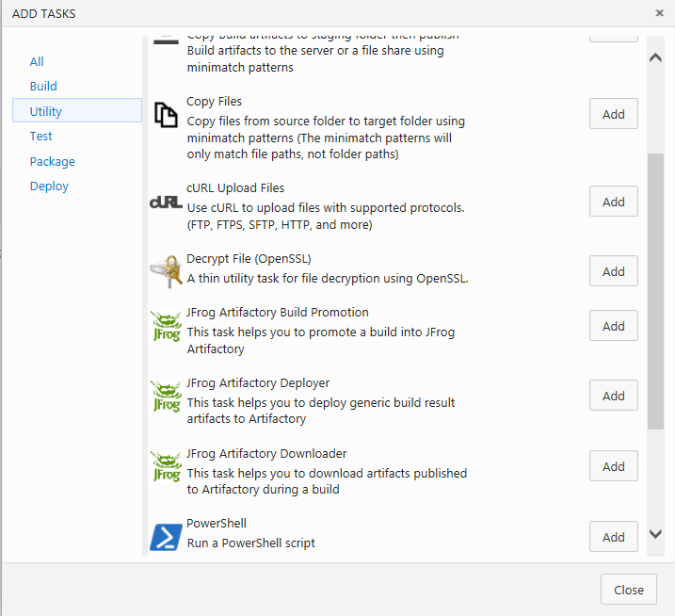This screenshot has height=616, width=675.
Task: Click the JFrog Artifactory Deployer icon
Action: (166, 397)
